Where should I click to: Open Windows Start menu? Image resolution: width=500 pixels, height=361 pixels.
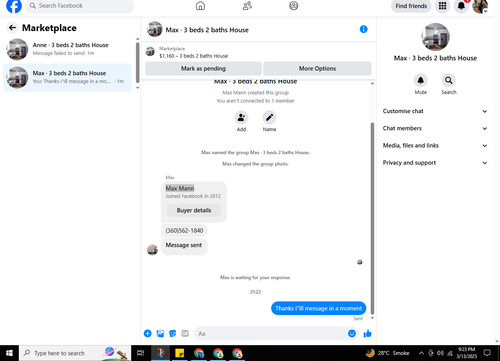pos(9,353)
